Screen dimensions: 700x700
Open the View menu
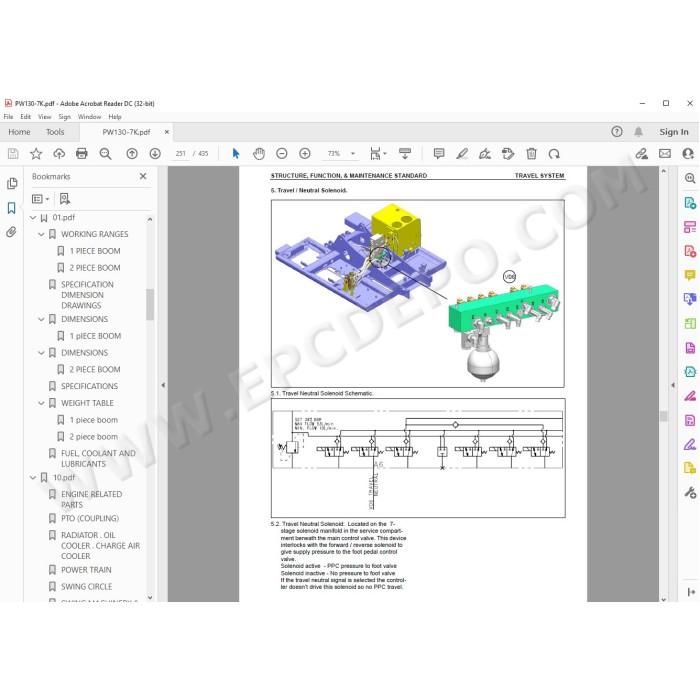45,117
